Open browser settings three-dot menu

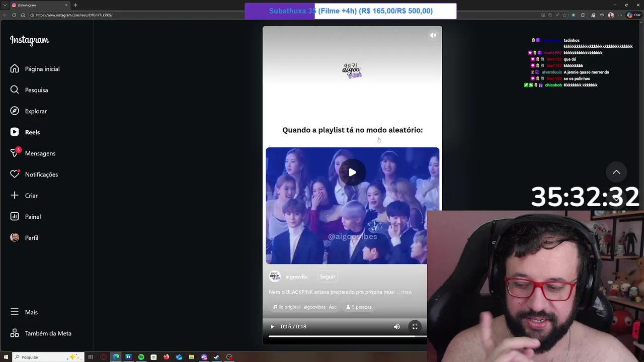(620, 15)
